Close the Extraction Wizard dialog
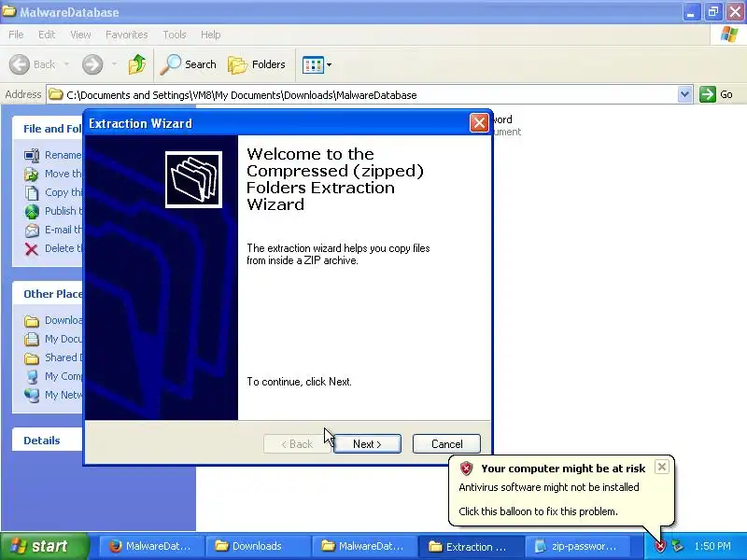The width and height of the screenshot is (747, 560). tap(479, 123)
